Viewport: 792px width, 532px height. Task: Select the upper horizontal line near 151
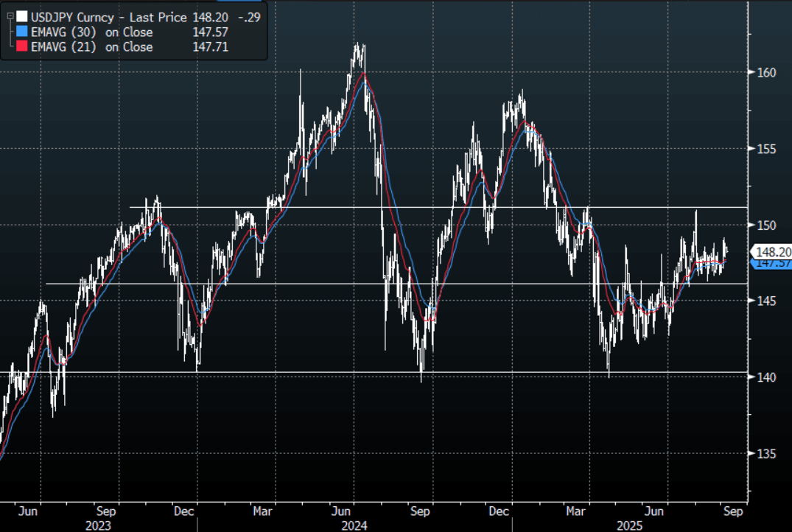click(442, 207)
